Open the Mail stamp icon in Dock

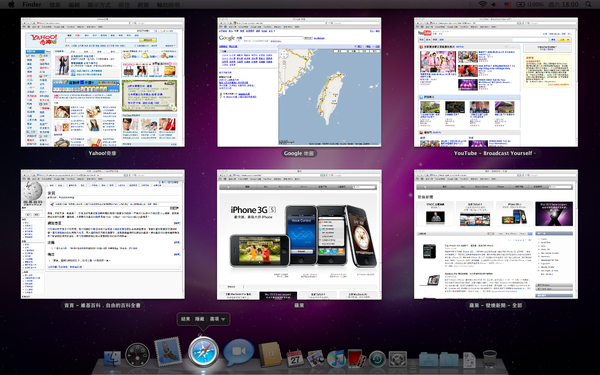tap(168, 352)
